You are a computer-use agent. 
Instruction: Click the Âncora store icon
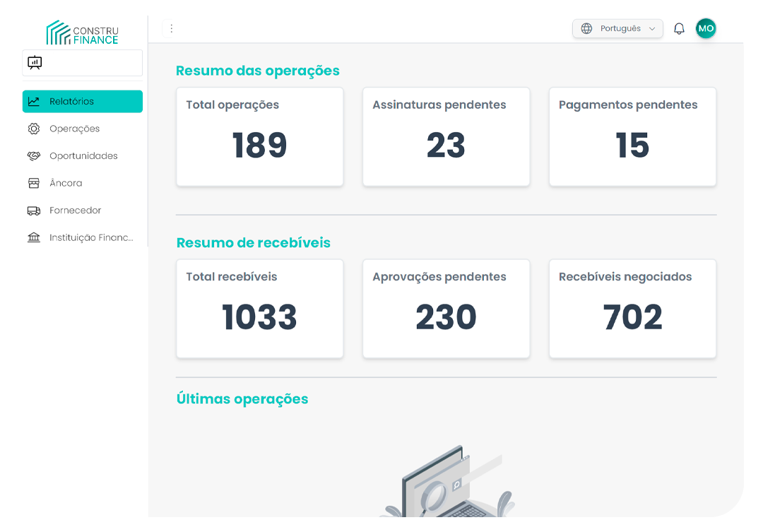34,183
